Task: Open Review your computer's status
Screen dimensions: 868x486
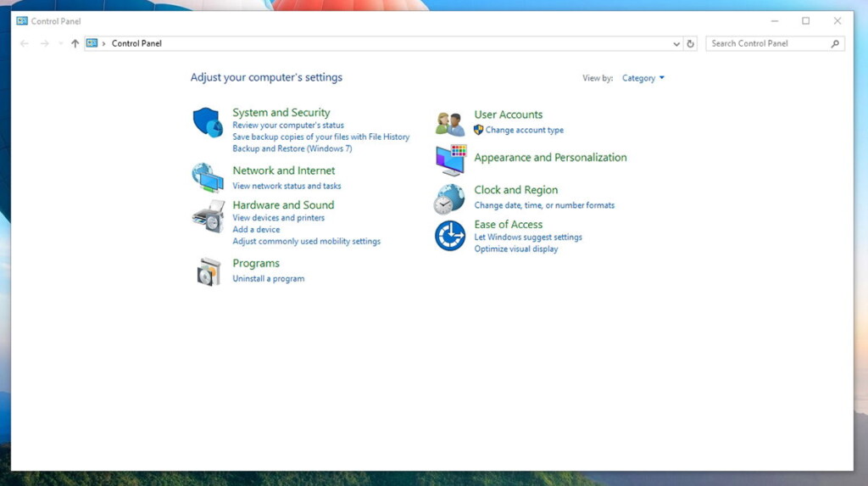Action: pos(288,126)
